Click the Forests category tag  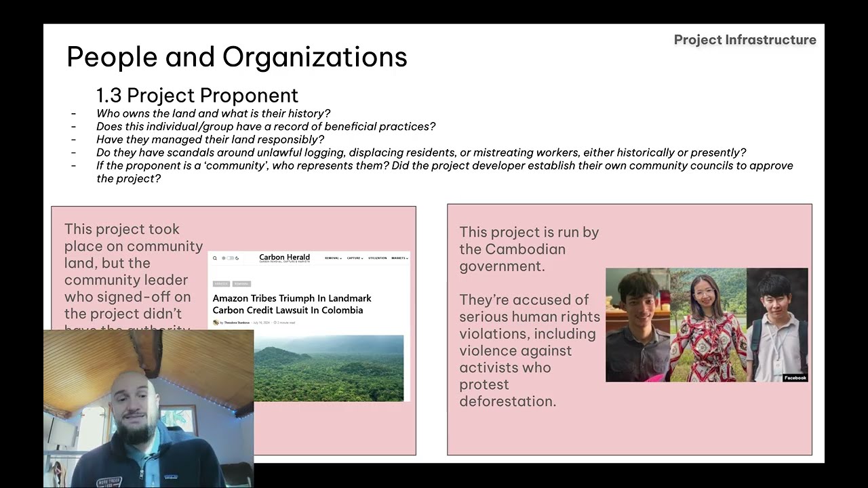coord(221,284)
